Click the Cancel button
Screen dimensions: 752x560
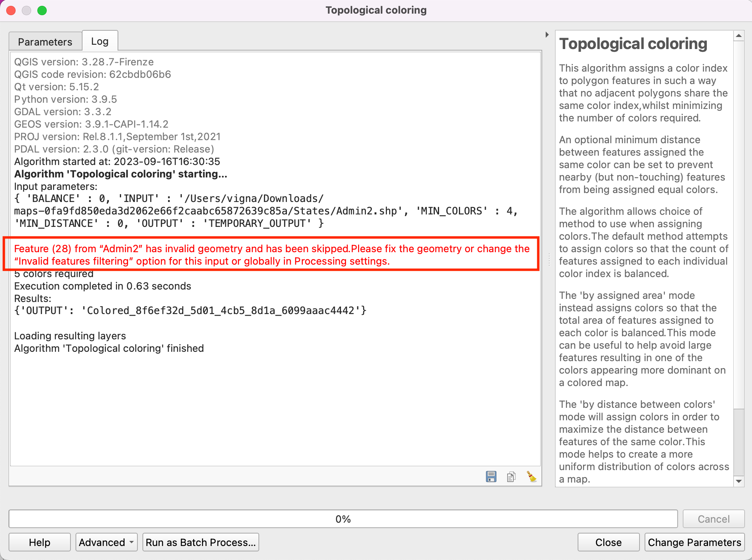[x=713, y=519]
